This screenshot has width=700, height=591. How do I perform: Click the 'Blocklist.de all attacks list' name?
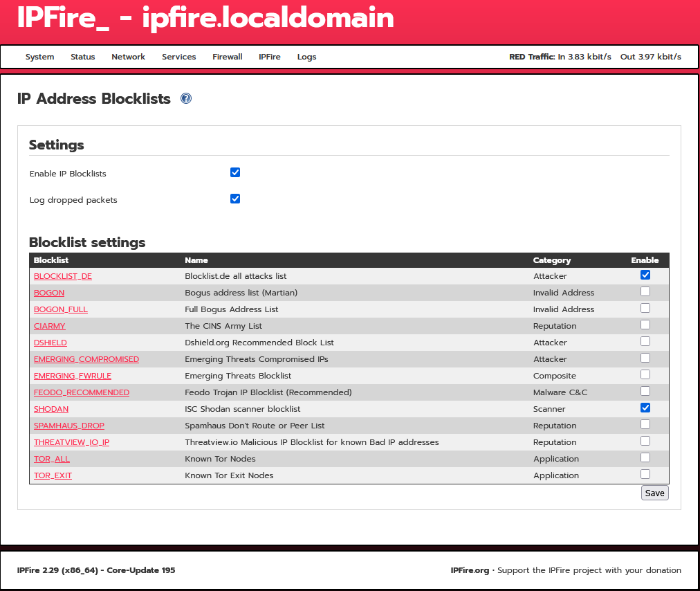[x=236, y=276]
